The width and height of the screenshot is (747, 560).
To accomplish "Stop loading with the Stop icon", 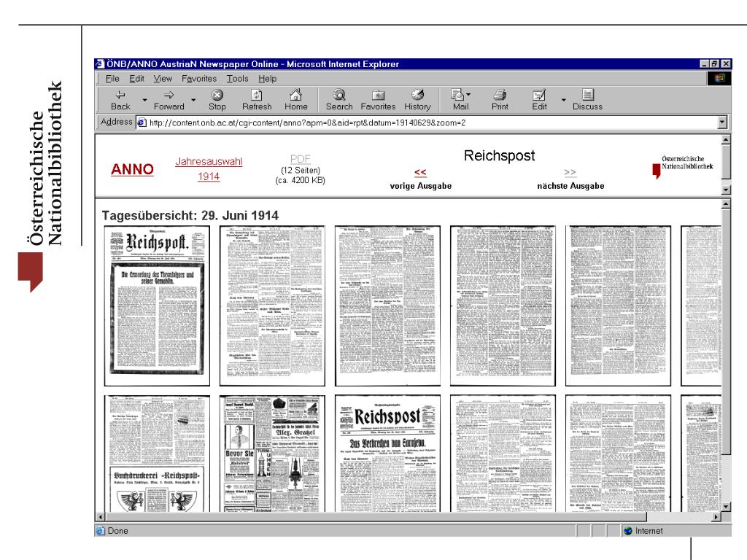I will point(217,100).
